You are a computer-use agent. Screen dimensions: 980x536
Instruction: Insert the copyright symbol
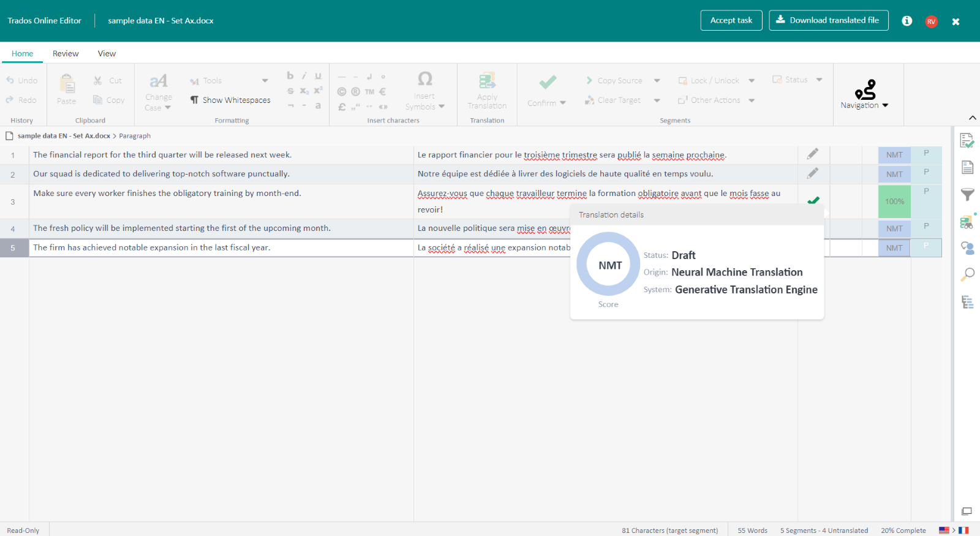pyautogui.click(x=342, y=92)
